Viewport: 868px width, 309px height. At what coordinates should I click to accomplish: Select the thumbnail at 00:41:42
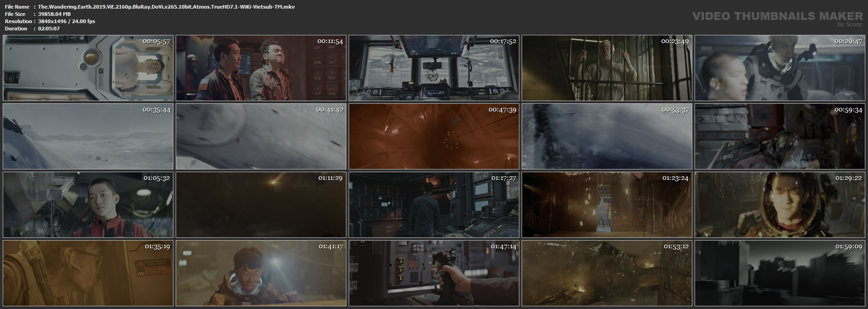tap(261, 136)
